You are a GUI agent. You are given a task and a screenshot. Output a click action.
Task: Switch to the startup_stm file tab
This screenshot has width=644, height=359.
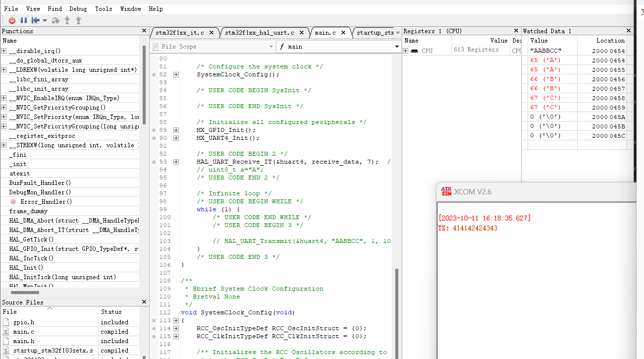(x=375, y=33)
